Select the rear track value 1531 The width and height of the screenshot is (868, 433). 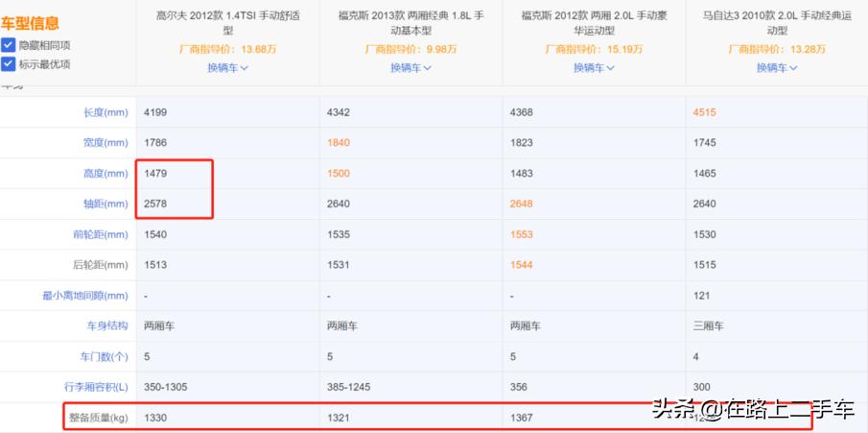[x=339, y=265]
